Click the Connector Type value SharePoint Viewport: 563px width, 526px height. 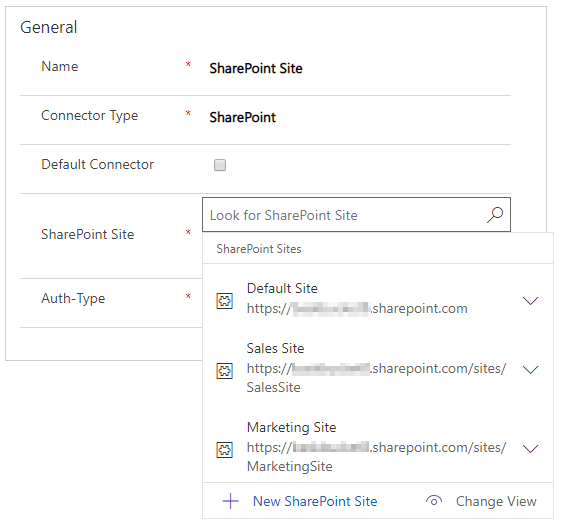pos(243,117)
